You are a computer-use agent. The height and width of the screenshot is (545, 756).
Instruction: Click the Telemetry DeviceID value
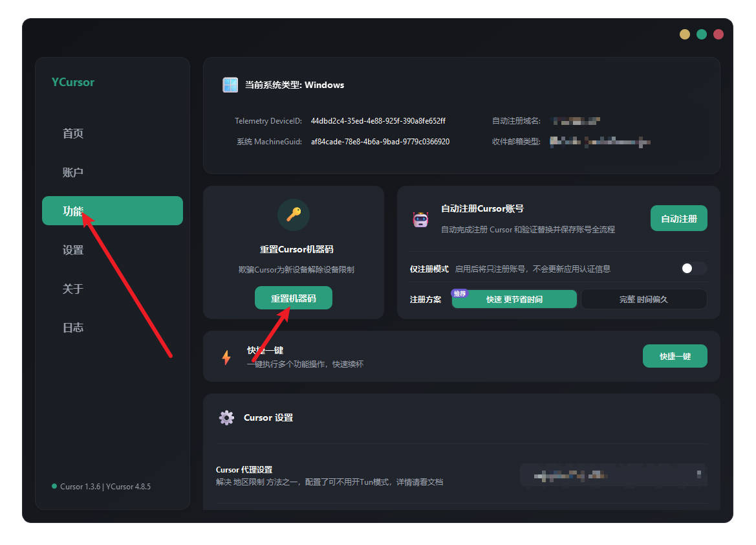(378, 121)
